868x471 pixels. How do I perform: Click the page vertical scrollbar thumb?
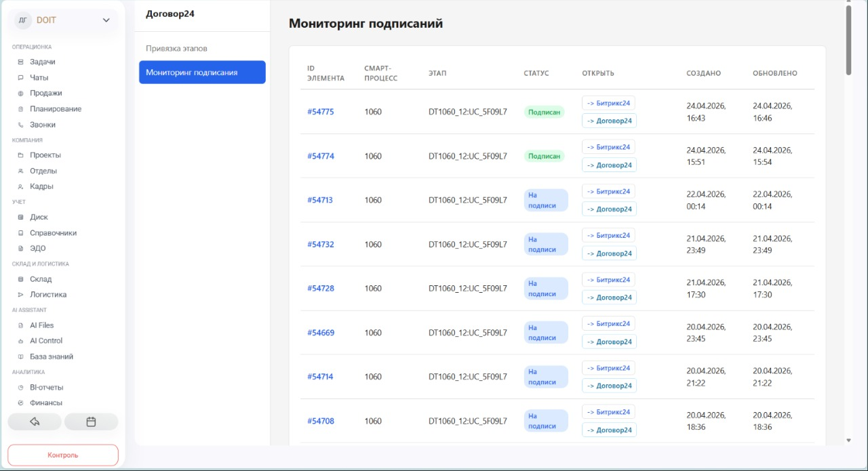(x=848, y=41)
